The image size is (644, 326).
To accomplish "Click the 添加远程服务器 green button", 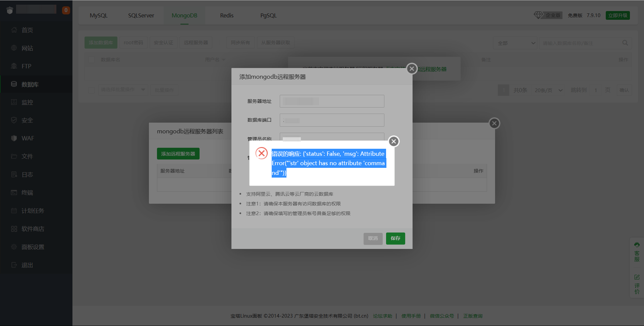I will 178,153.
